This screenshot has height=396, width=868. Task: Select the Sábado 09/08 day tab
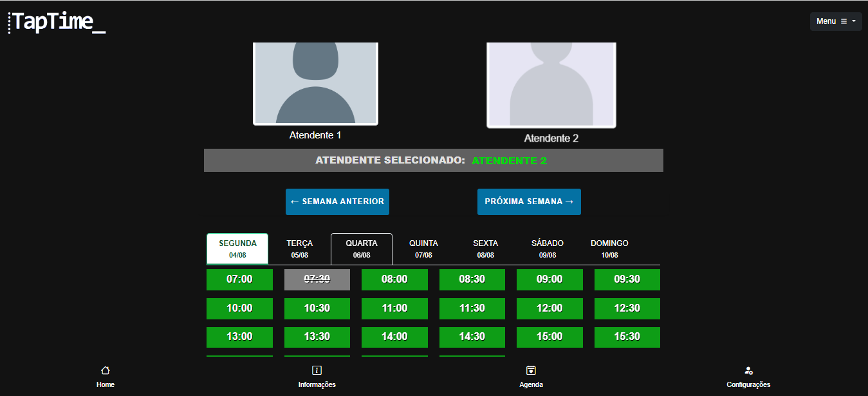click(548, 248)
